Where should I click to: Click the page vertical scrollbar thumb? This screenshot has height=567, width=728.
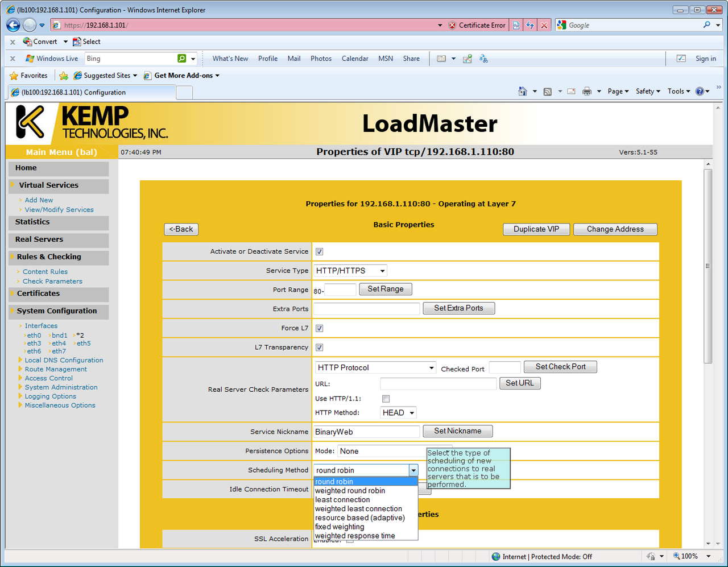(708, 266)
